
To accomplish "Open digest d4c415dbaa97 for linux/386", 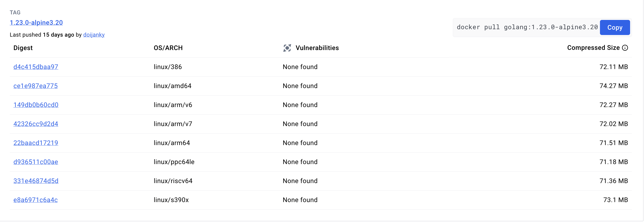I will click(x=36, y=67).
